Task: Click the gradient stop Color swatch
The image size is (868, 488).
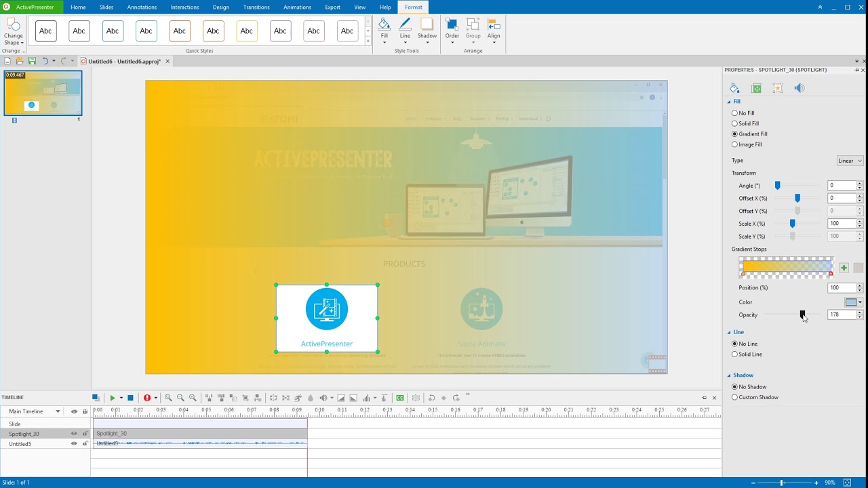Action: tap(850, 302)
